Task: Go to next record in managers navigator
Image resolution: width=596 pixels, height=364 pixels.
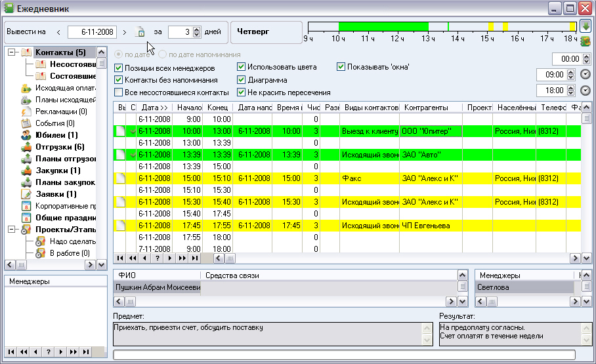Action: (61, 352)
